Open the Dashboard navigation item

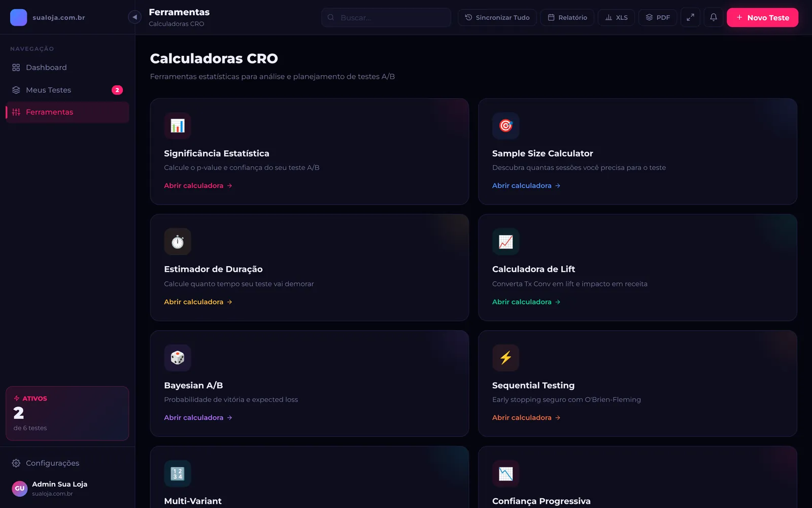coord(67,68)
